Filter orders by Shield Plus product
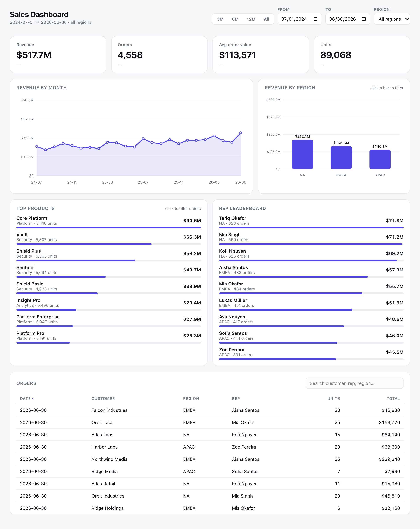420x529 pixels. pos(108,255)
